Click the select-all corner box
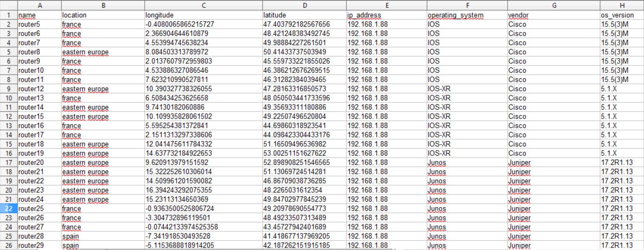 pyautogui.click(x=9, y=5)
